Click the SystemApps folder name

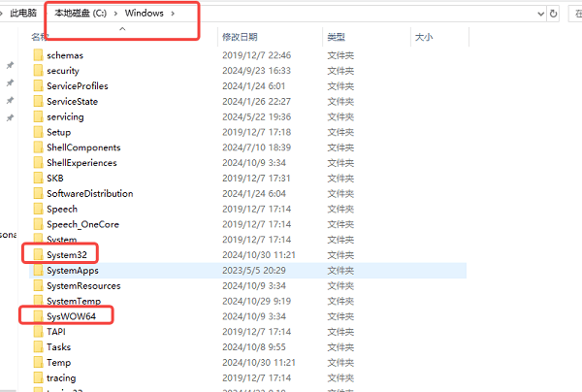coord(73,271)
